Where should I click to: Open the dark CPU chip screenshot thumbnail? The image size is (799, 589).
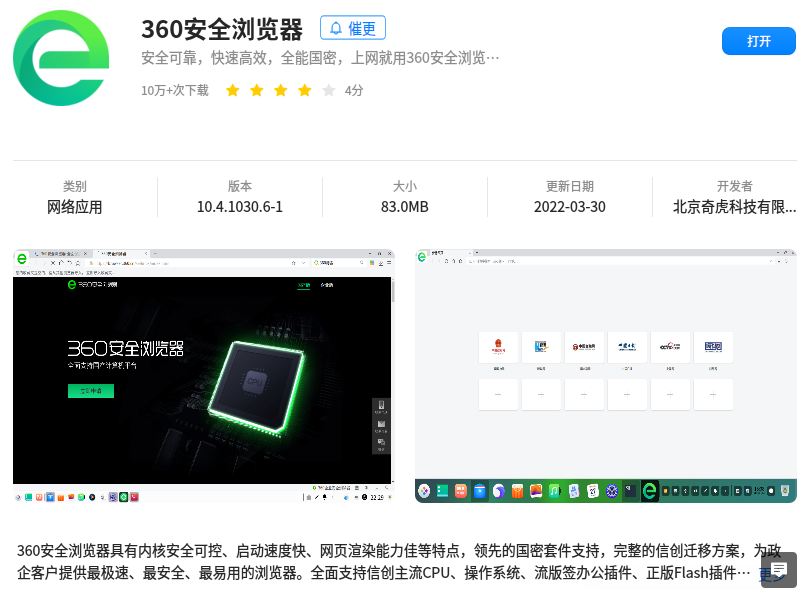tap(204, 376)
